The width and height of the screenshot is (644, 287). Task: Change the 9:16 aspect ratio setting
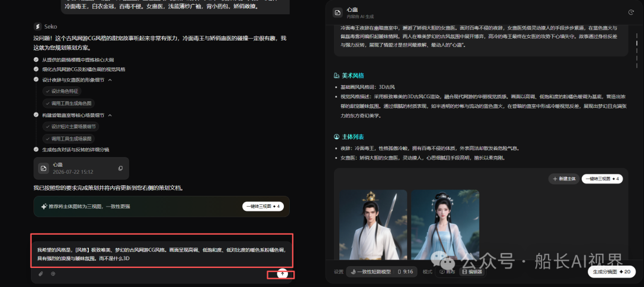point(405,272)
